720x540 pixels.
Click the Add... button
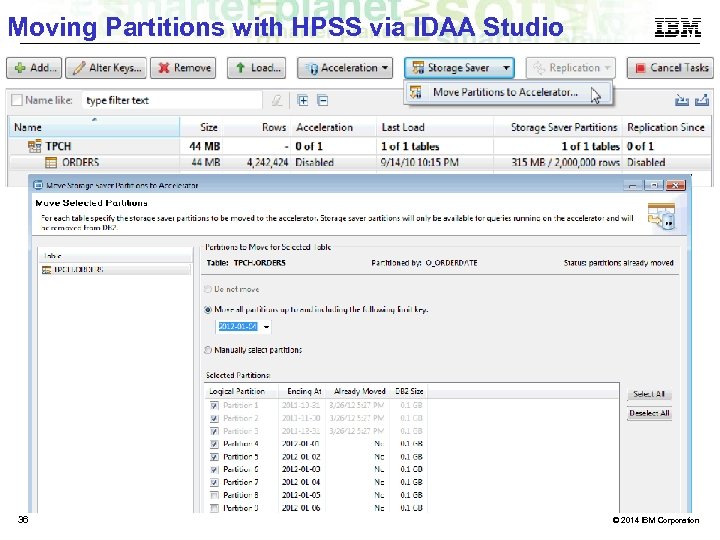(x=34, y=68)
